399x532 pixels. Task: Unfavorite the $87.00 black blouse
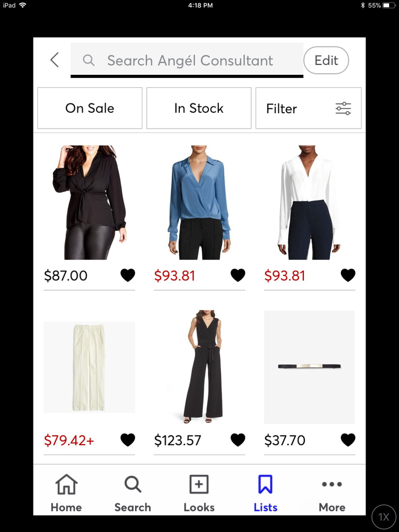pos(128,275)
